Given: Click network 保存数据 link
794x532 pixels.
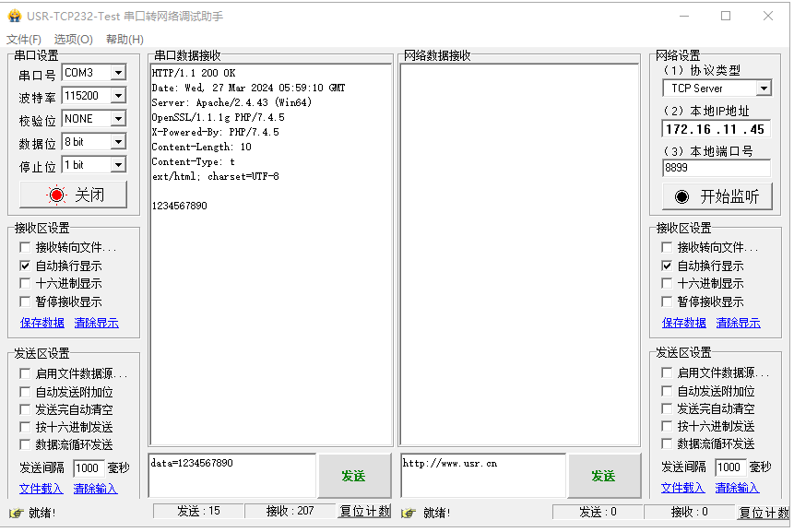Looking at the screenshot, I should (683, 323).
